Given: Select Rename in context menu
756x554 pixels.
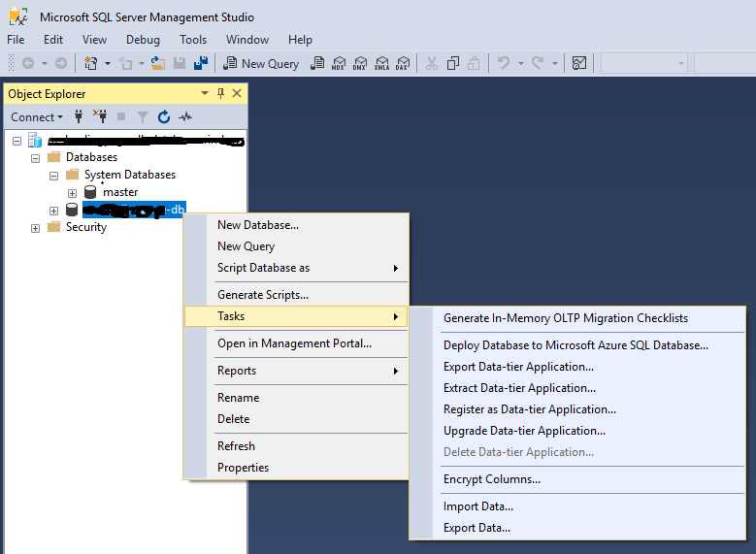Looking at the screenshot, I should tap(296, 398).
